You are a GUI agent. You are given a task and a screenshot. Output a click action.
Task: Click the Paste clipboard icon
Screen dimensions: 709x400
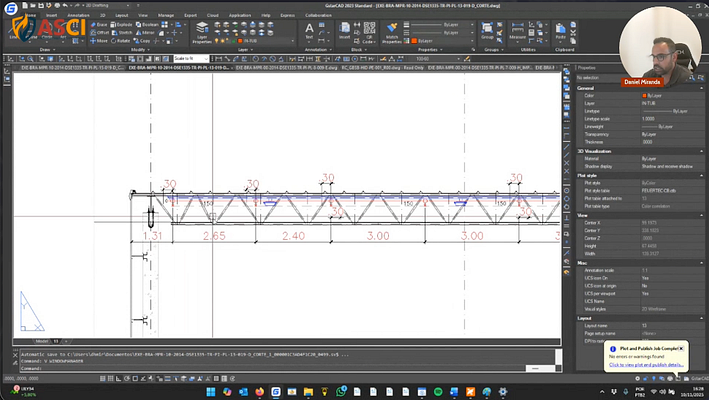pos(560,31)
